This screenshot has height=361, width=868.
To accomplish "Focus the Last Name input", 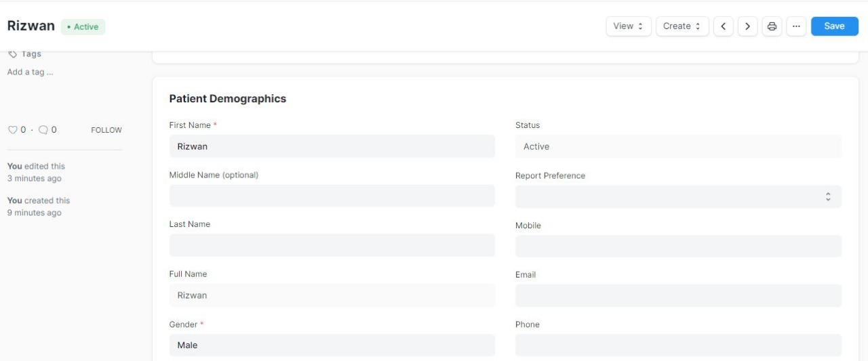I will point(332,245).
